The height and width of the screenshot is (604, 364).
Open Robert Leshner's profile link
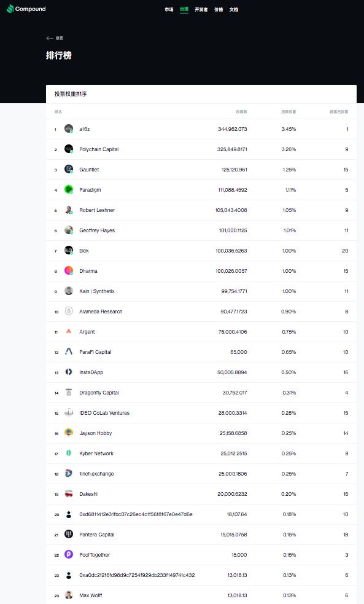(x=97, y=210)
